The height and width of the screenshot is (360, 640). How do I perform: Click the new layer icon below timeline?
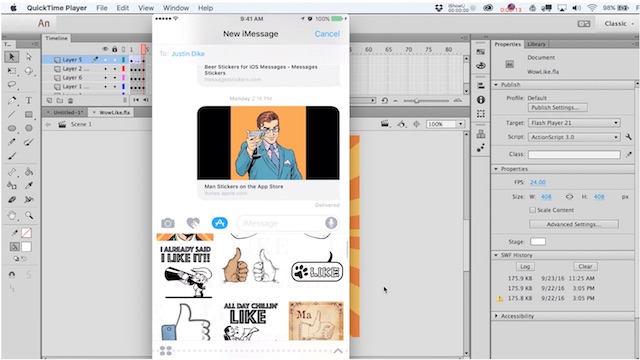pos(49,100)
